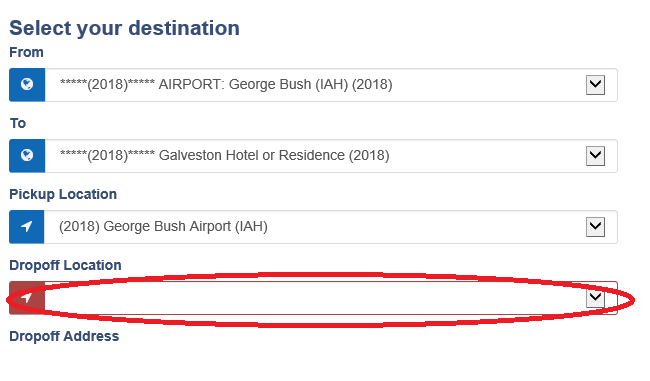Click the globe icon beside the To field
Image resolution: width=650 pixels, height=381 pixels.
tap(27, 155)
